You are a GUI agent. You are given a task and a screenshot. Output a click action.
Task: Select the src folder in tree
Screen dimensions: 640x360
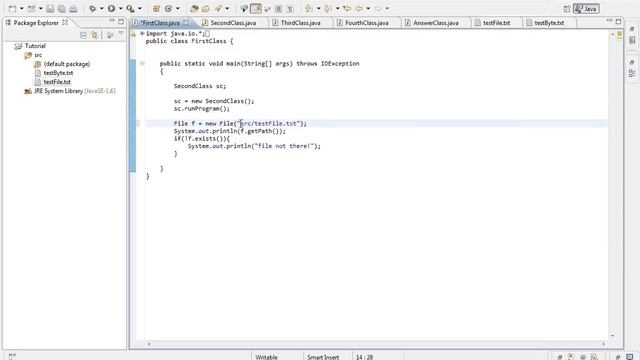coord(38,55)
